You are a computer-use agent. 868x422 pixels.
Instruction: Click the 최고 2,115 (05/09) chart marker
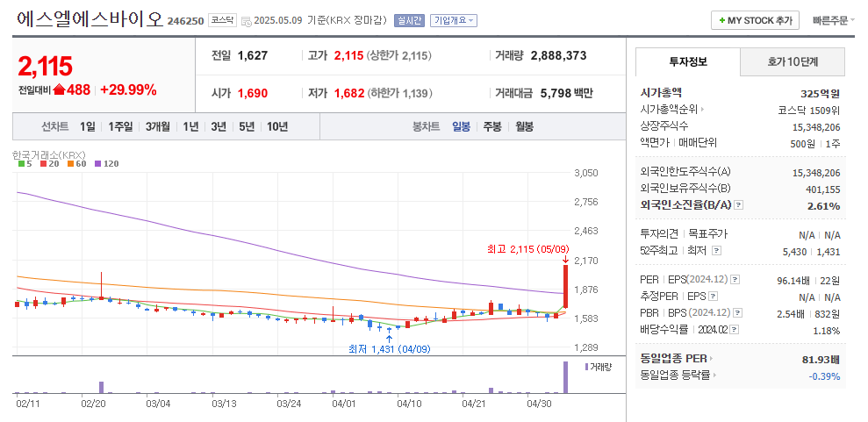click(527, 249)
